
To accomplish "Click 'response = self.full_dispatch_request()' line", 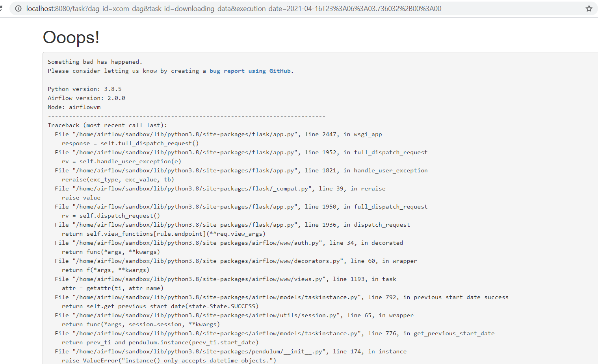I will [x=130, y=143].
